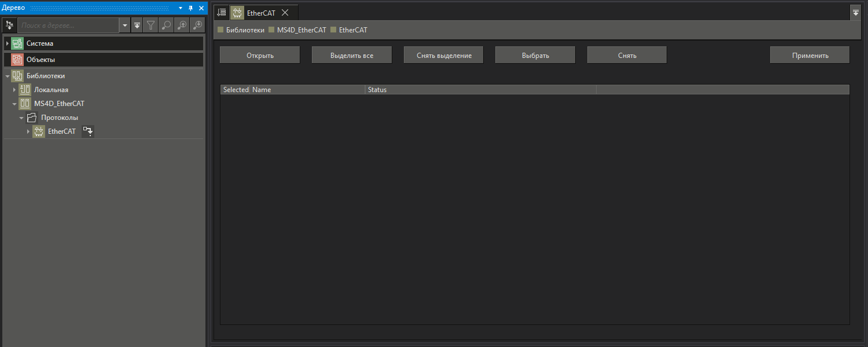Open the tree search history dropdown
The width and height of the screenshot is (868, 347).
click(x=125, y=25)
